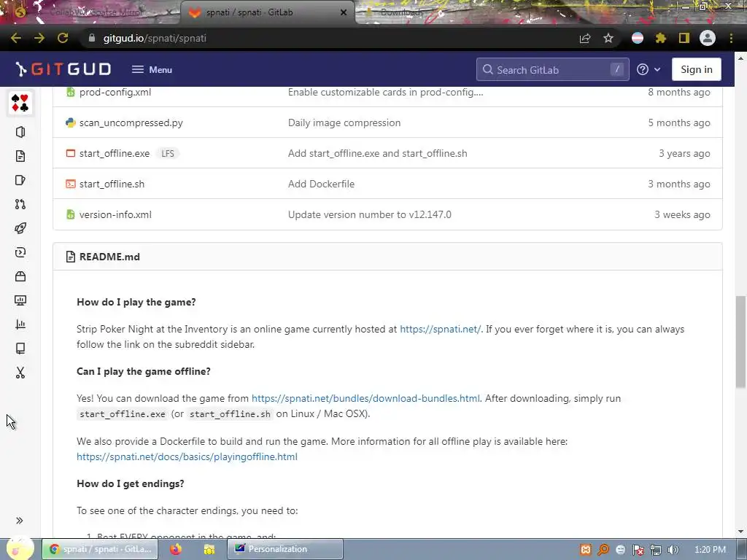Open version-info.xml file
This screenshot has width=747, height=560.
point(115,215)
